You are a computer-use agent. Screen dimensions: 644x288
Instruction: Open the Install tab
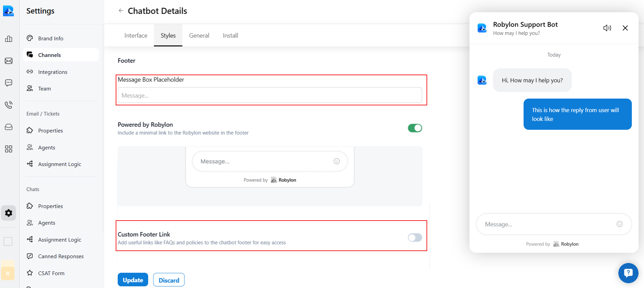pos(230,36)
